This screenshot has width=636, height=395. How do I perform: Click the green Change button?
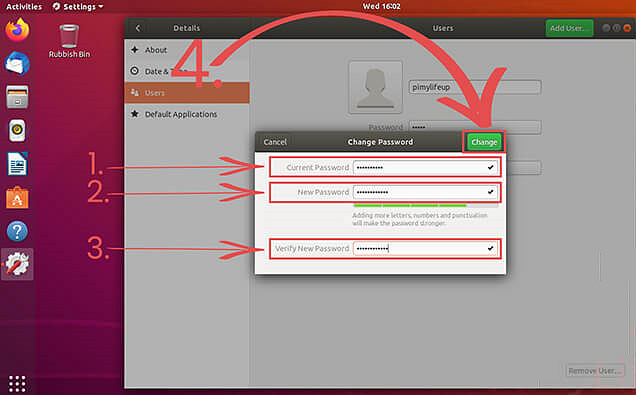click(484, 142)
